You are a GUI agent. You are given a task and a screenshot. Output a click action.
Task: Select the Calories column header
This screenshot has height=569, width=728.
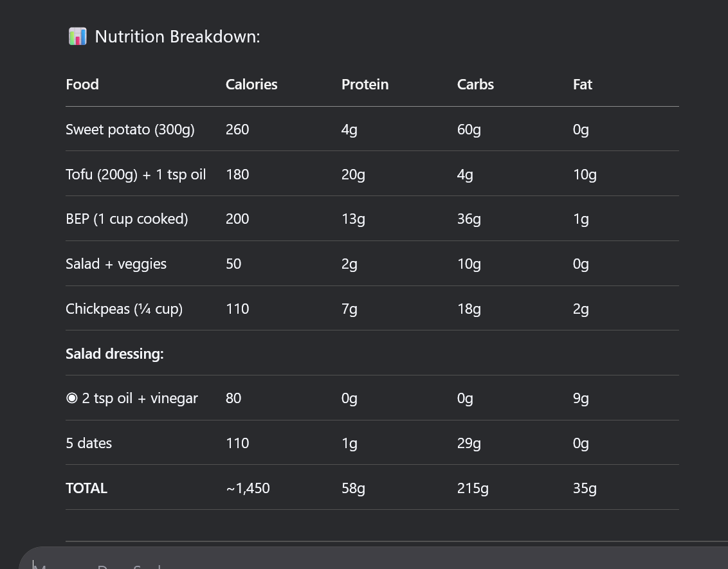point(251,85)
